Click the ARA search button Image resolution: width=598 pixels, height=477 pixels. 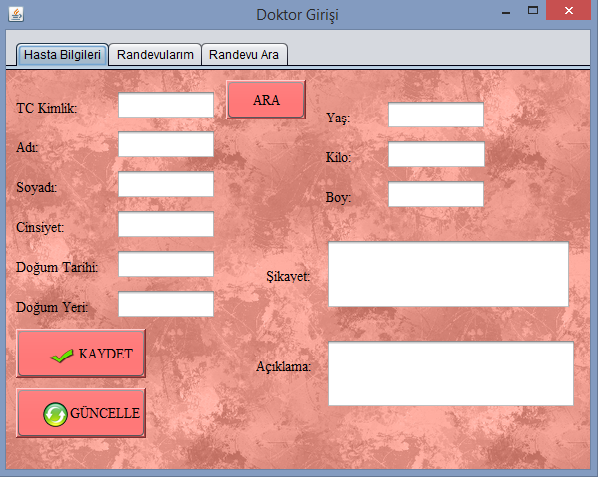tap(266, 100)
